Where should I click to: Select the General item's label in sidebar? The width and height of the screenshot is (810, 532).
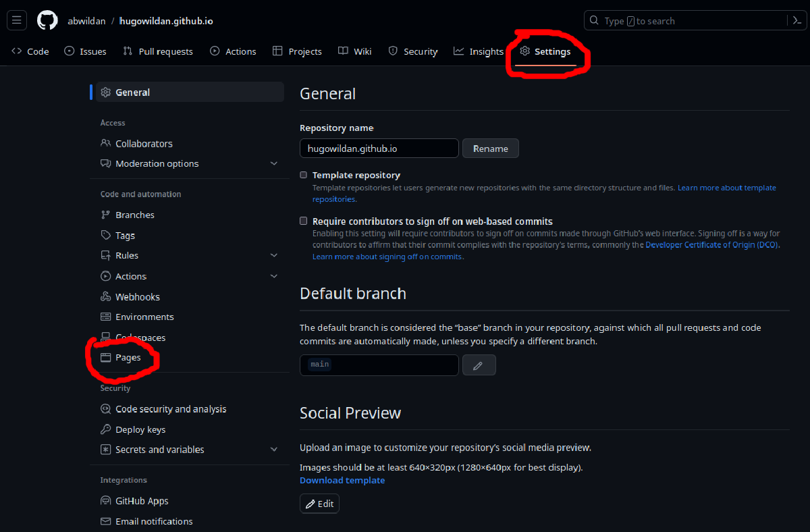(132, 92)
